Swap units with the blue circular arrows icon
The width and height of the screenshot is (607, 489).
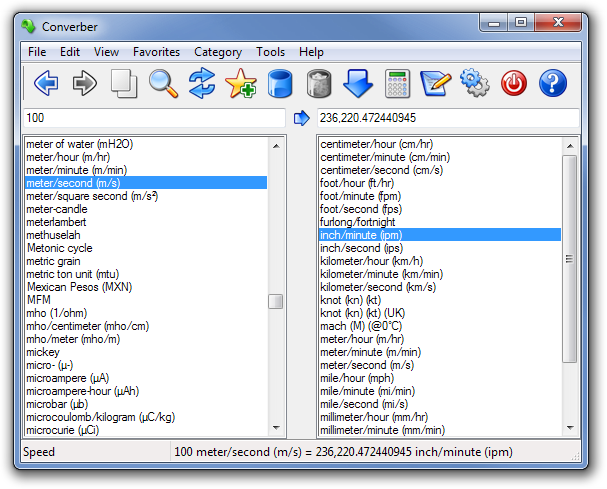(x=202, y=83)
